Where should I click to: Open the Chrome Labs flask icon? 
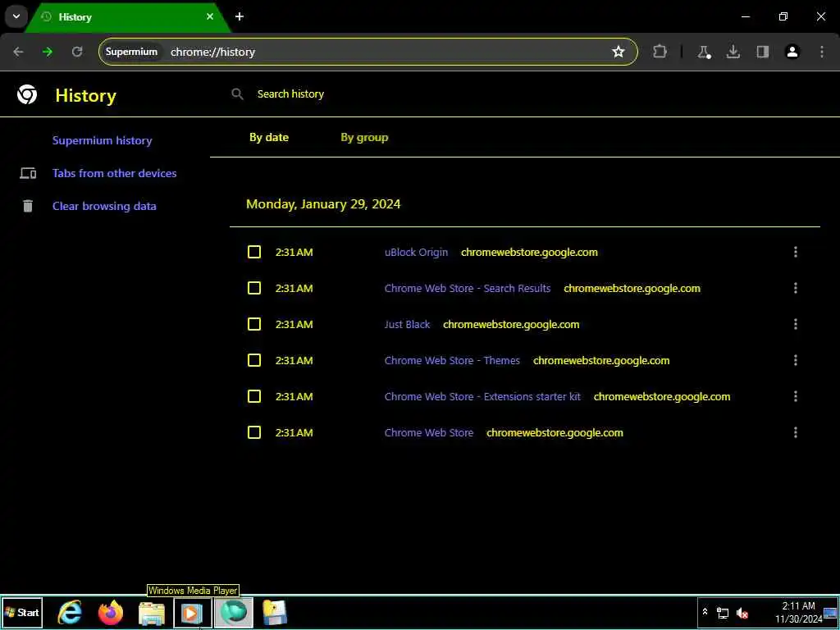[703, 52]
